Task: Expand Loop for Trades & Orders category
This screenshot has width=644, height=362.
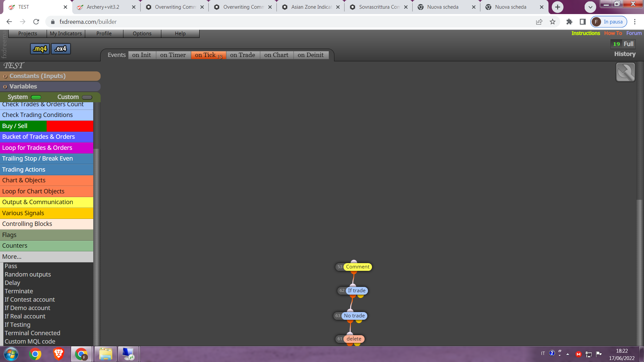Action: click(47, 148)
